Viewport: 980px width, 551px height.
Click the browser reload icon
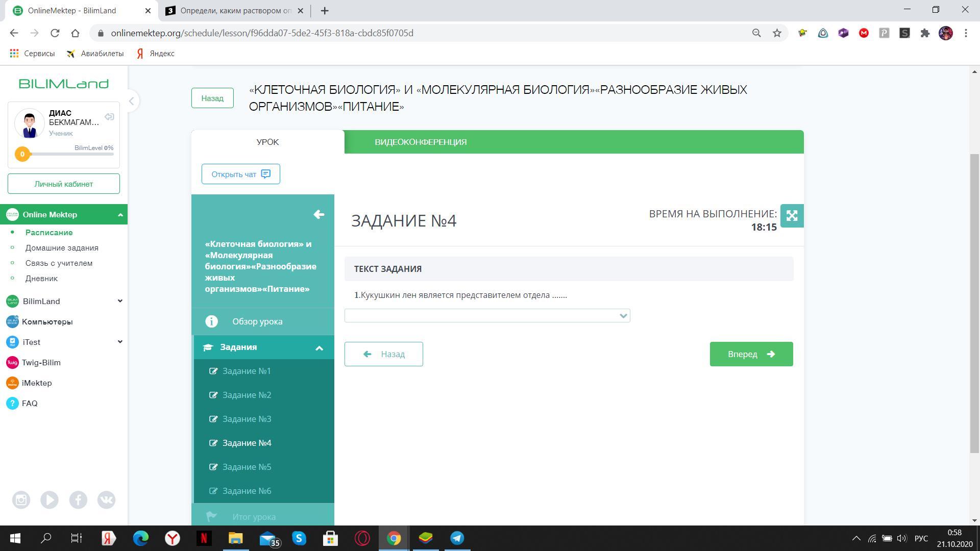click(55, 33)
